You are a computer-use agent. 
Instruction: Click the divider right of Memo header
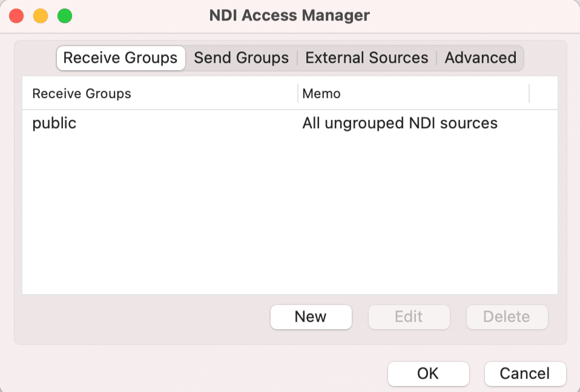click(x=529, y=94)
